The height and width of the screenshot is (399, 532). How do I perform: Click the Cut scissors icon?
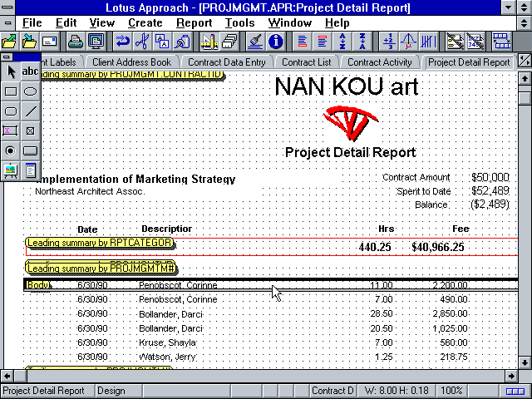pyautogui.click(x=142, y=42)
